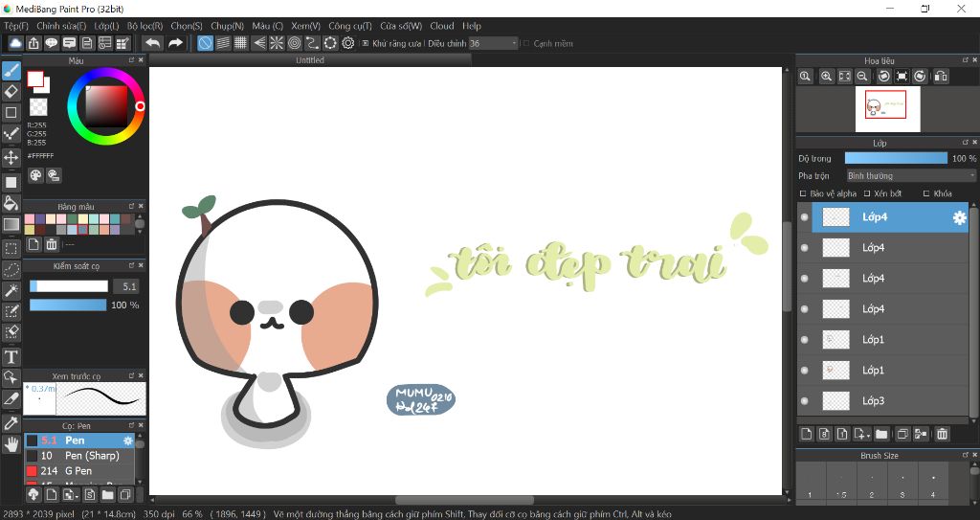
Task: Pick color on the hue wheel
Action: pos(106,105)
